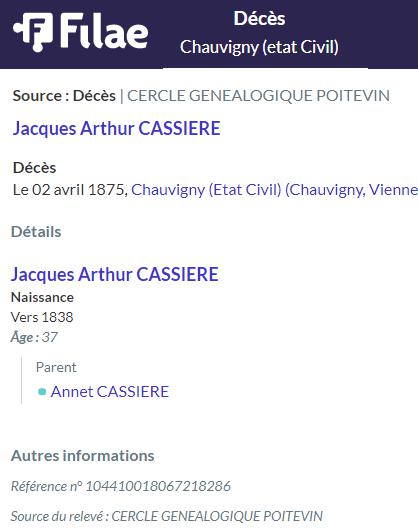
Task: Follow the (Chauvigny, Vienne location link
Action: tap(351, 190)
